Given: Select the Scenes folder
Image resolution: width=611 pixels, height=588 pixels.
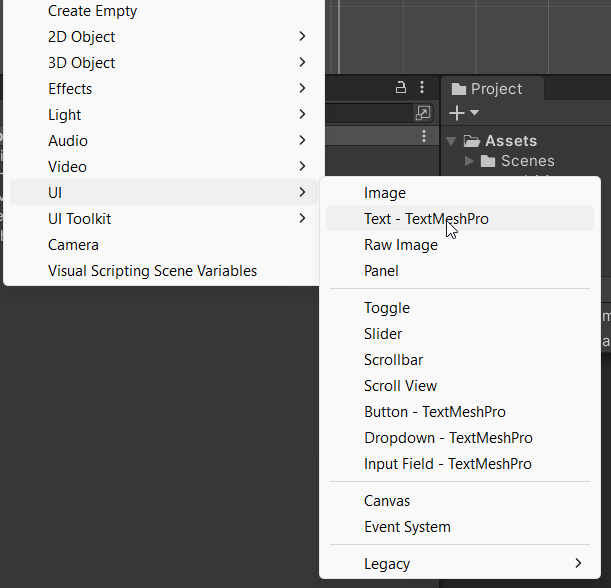Looking at the screenshot, I should tap(527, 161).
